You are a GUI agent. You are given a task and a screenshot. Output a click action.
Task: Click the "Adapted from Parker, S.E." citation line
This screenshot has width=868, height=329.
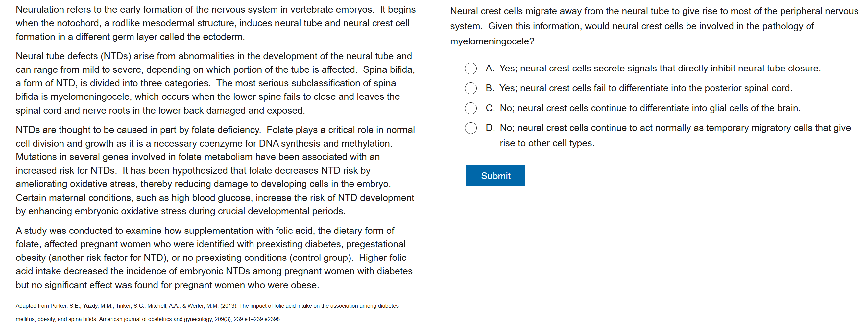(207, 306)
